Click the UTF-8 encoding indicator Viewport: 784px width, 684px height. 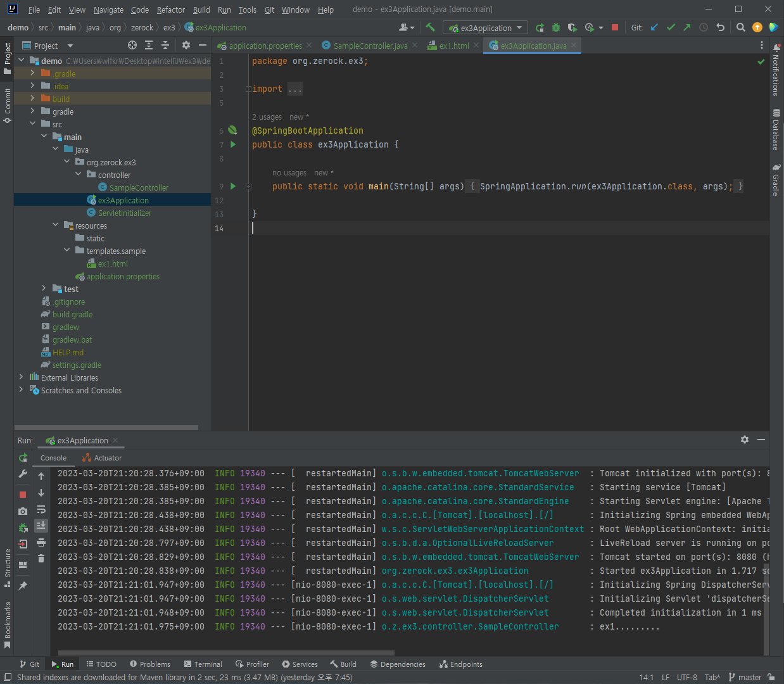pyautogui.click(x=686, y=677)
